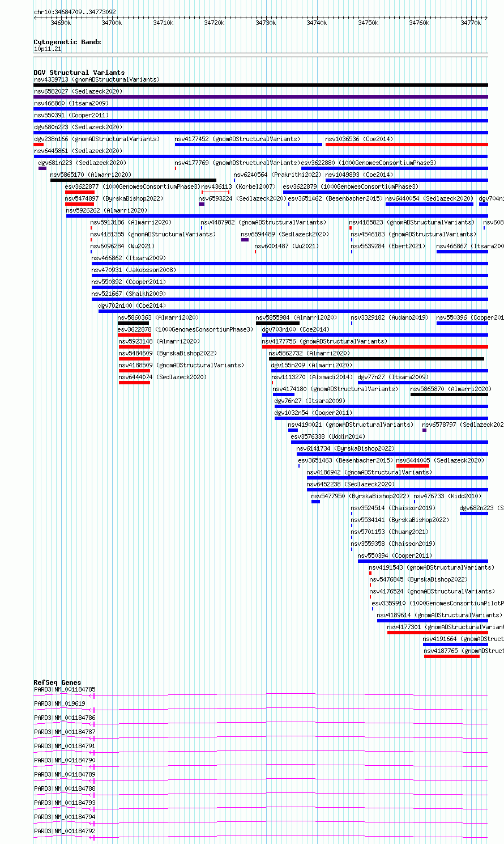
Task: Open variant dgv680n223 Sedlazeck2020
Action: coord(78,127)
